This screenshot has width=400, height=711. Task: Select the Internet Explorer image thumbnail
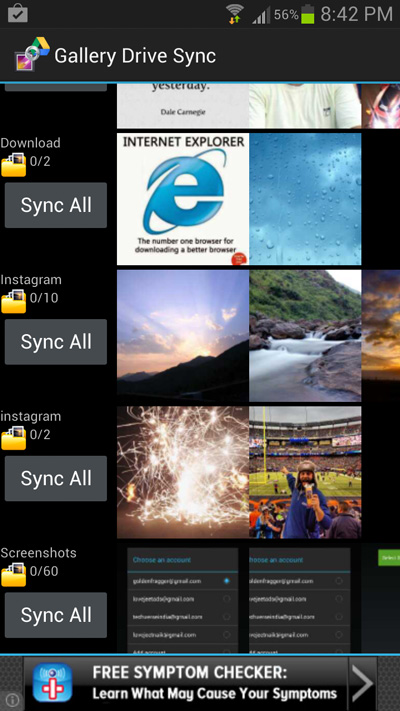pos(183,199)
